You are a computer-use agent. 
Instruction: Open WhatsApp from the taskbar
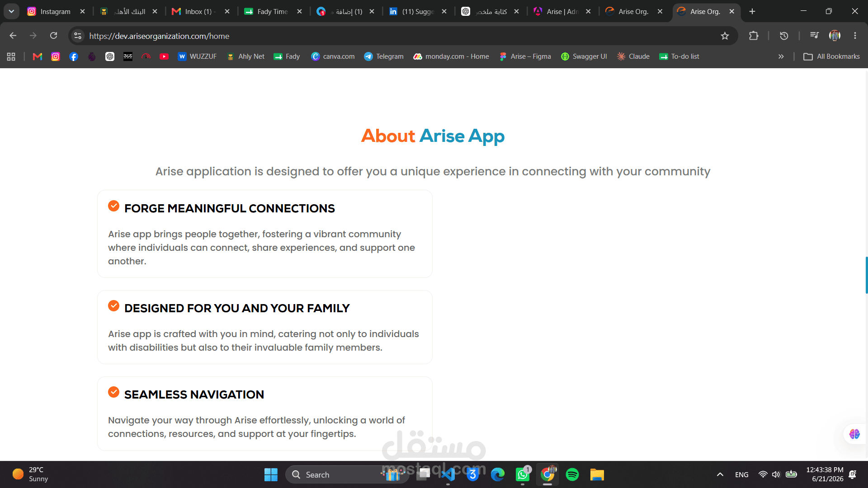click(x=523, y=474)
